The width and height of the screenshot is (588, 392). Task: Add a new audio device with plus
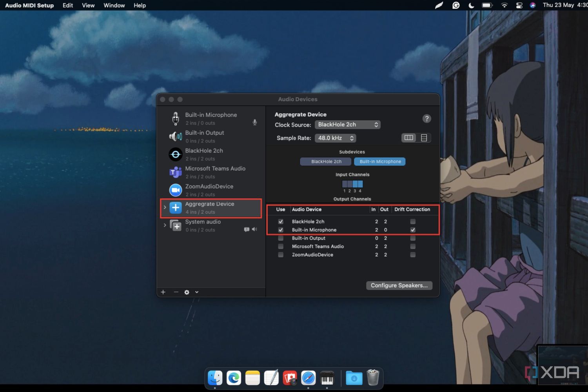click(163, 292)
